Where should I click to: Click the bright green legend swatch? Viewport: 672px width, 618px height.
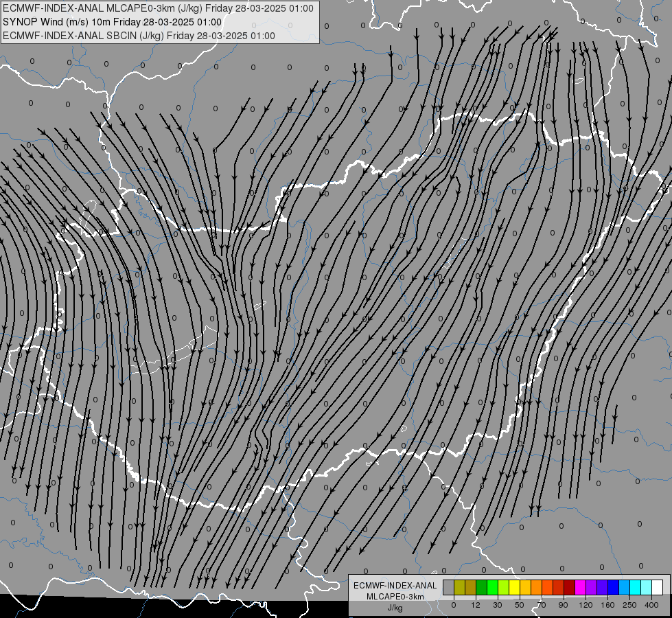(492, 587)
